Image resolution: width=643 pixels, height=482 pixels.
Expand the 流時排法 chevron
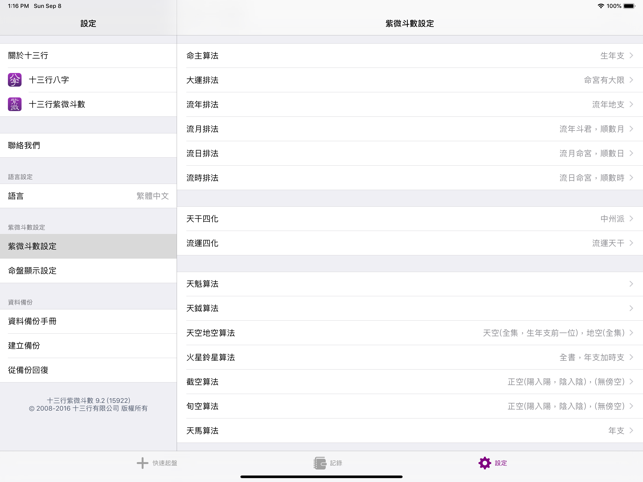(x=631, y=178)
